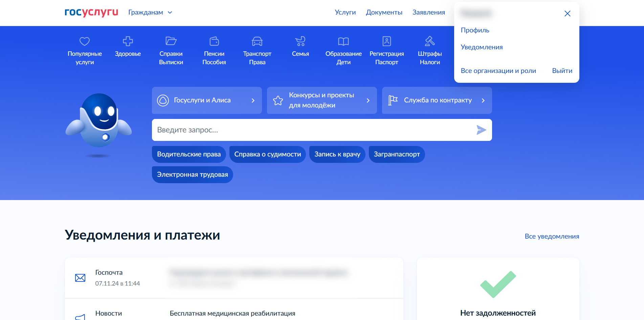Open Служба по контракту banner
644x320 pixels.
tap(437, 100)
